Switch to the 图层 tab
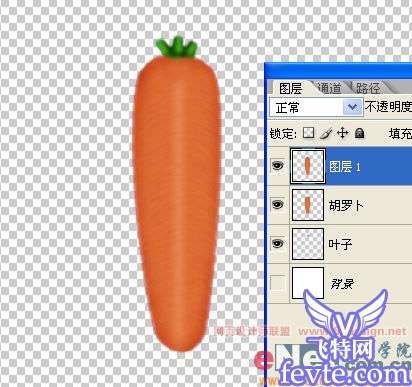The height and width of the screenshot is (387, 412). 290,89
